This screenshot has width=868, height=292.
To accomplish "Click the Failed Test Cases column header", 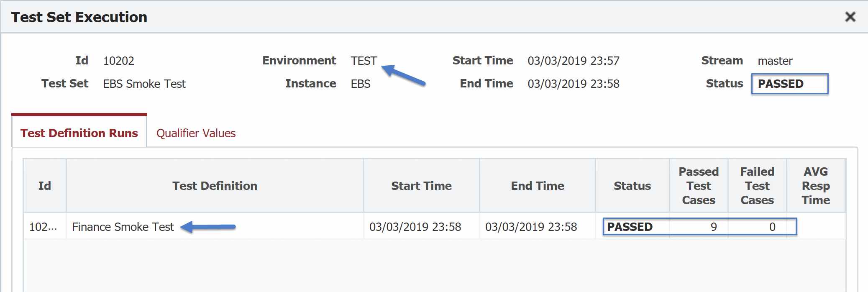I will 757,186.
